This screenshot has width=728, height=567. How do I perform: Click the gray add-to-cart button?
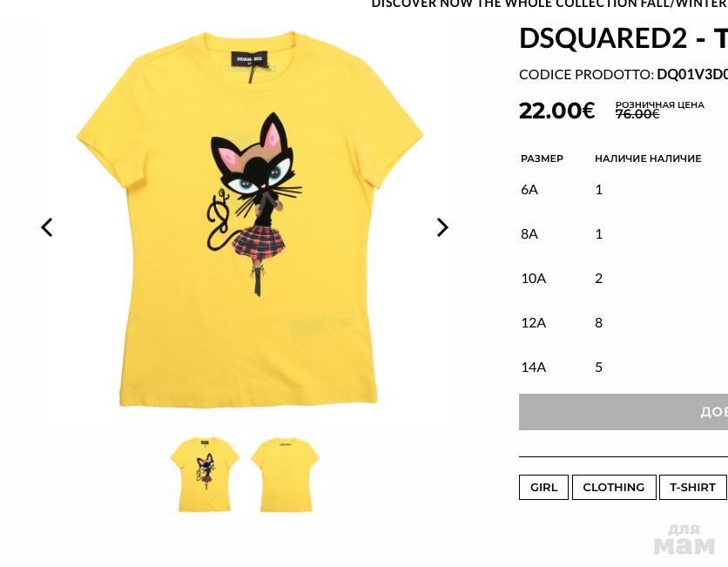click(x=624, y=412)
